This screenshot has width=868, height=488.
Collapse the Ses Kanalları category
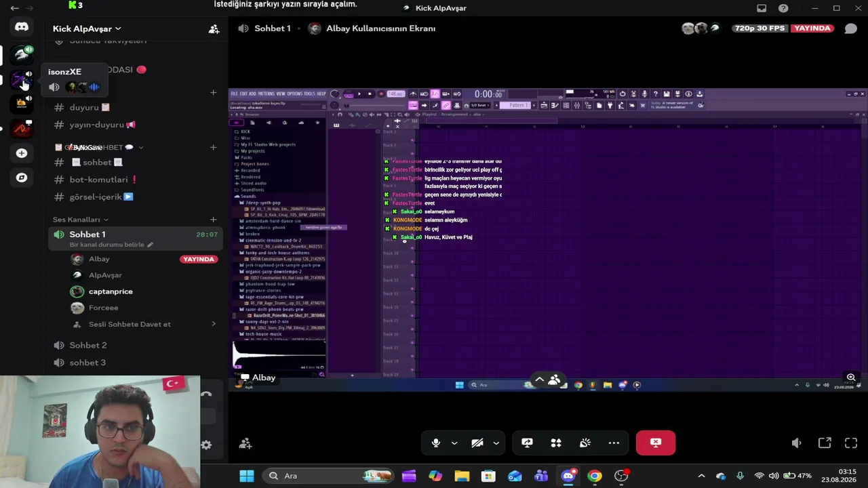81,220
